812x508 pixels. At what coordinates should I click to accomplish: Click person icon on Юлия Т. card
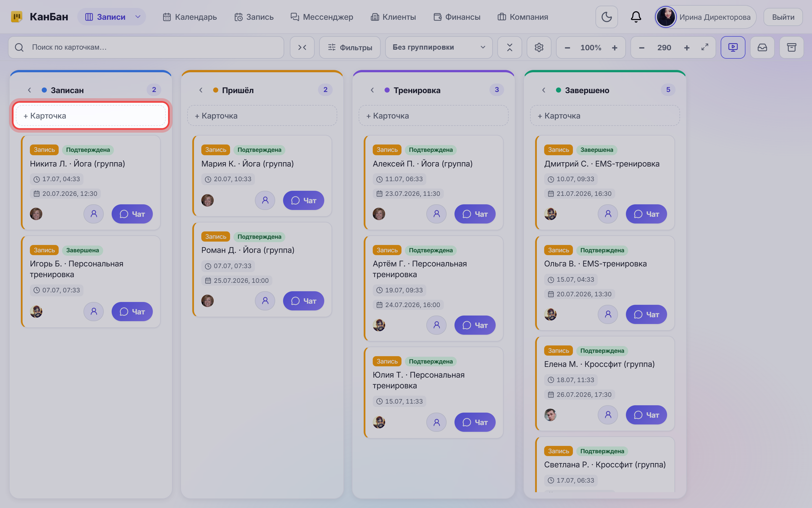coord(436,422)
